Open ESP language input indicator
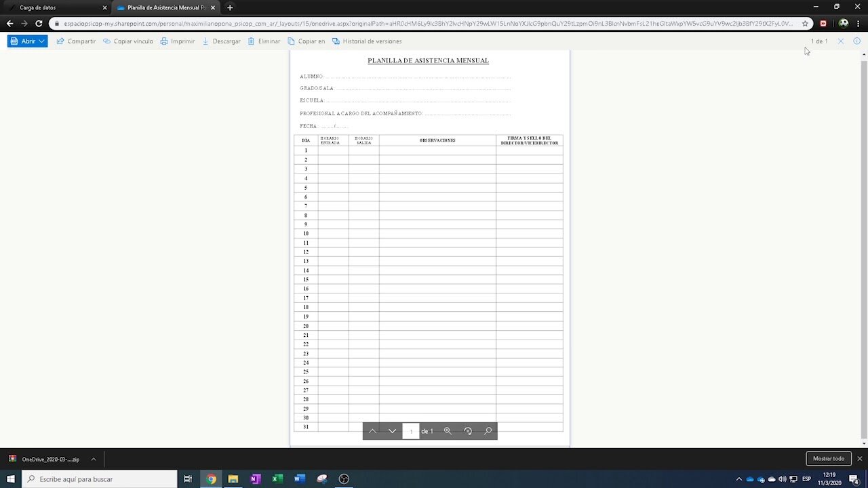 (x=807, y=479)
